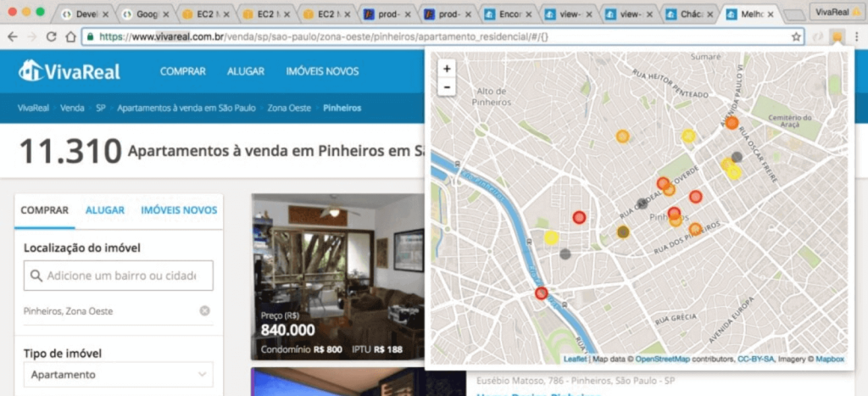868x396 pixels.
Task: Open the Mapbox attribution link
Action: 830,359
